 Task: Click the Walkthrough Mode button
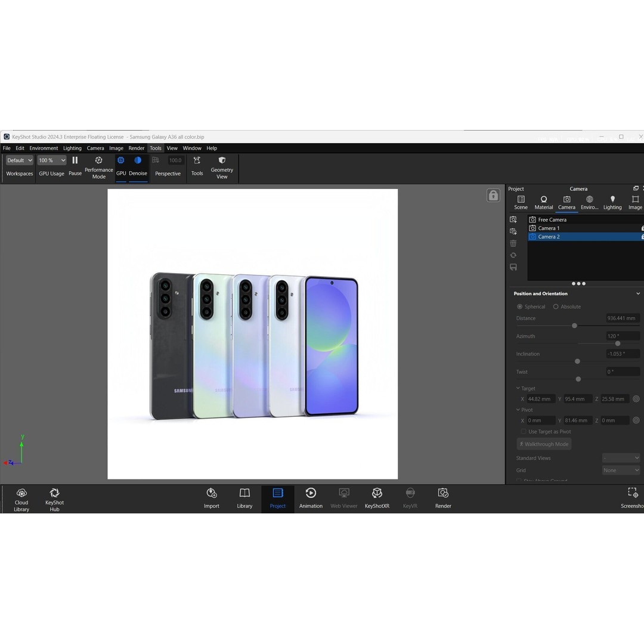544,444
